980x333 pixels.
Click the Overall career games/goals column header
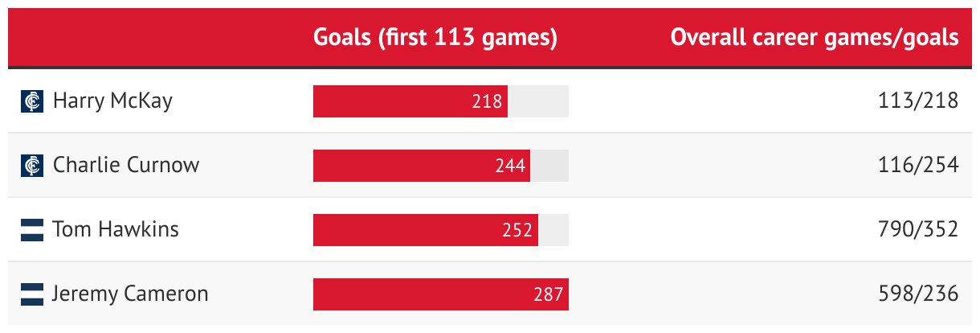point(815,37)
